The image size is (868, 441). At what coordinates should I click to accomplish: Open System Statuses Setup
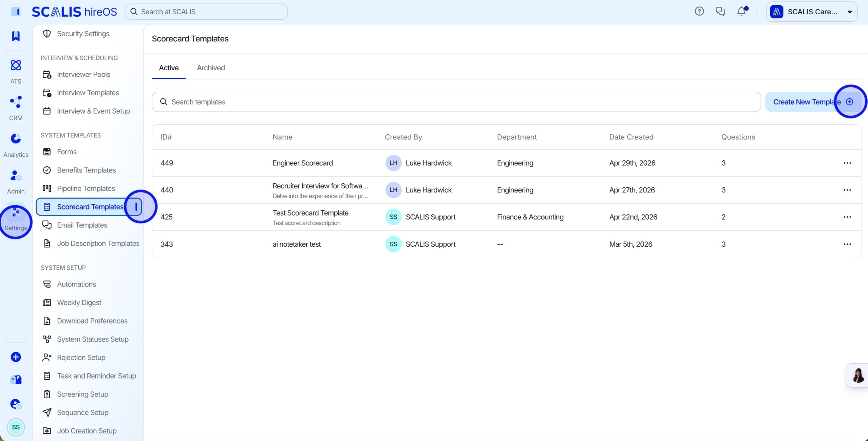(93, 339)
